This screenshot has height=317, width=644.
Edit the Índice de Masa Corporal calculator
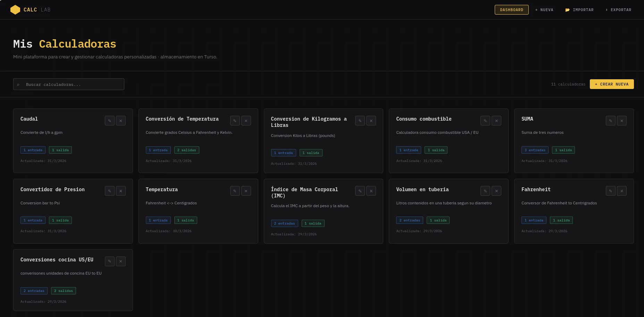pyautogui.click(x=360, y=191)
